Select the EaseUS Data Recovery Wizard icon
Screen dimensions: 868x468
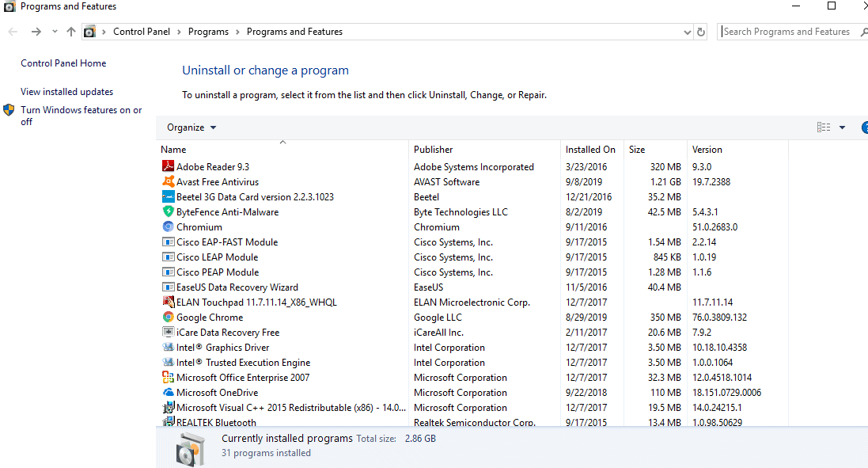168,287
